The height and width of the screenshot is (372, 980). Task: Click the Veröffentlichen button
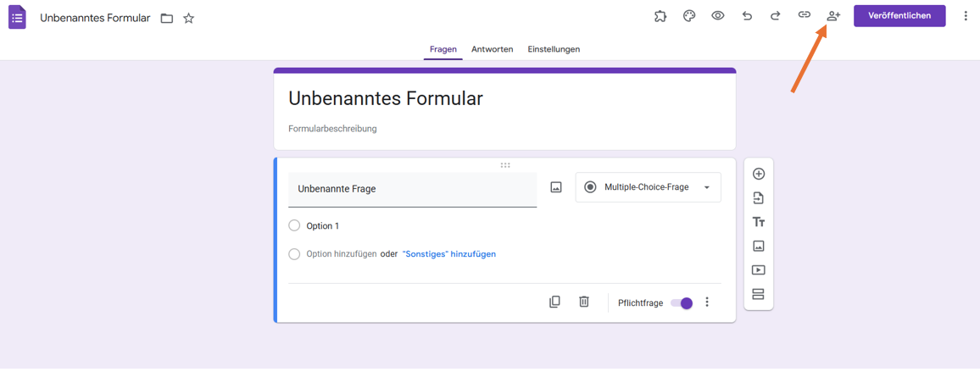pos(899,15)
